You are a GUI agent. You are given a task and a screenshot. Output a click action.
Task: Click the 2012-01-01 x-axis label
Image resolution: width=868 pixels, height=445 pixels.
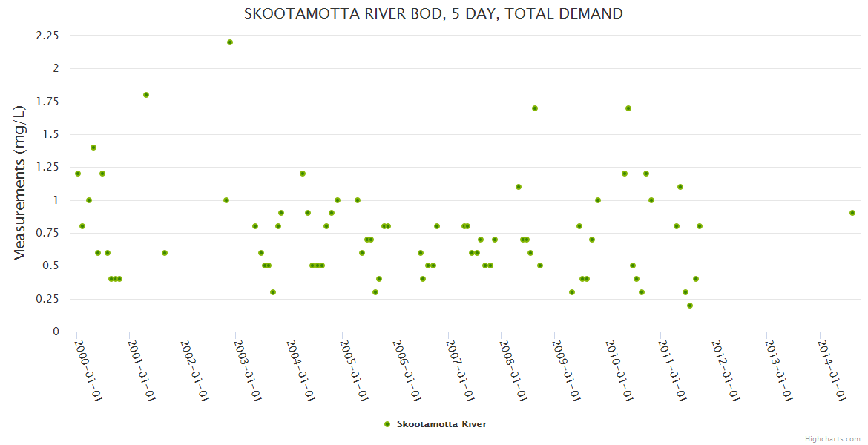[725, 370]
